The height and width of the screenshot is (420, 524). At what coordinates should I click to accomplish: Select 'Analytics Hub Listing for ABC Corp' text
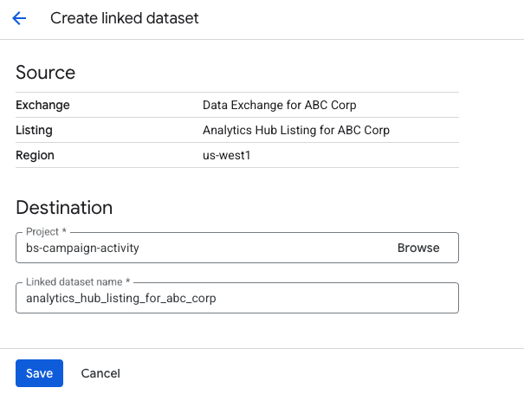click(x=296, y=130)
